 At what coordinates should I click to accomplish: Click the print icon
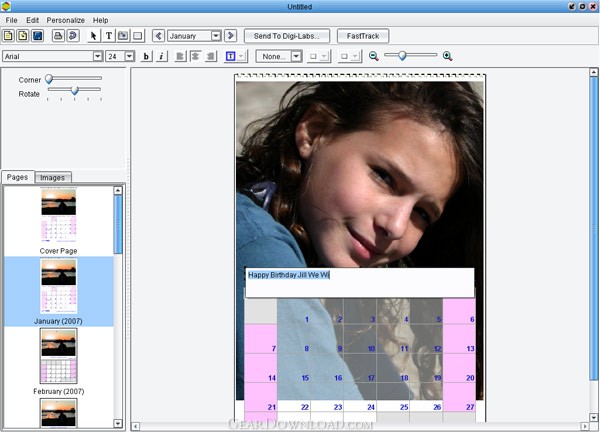pos(58,36)
